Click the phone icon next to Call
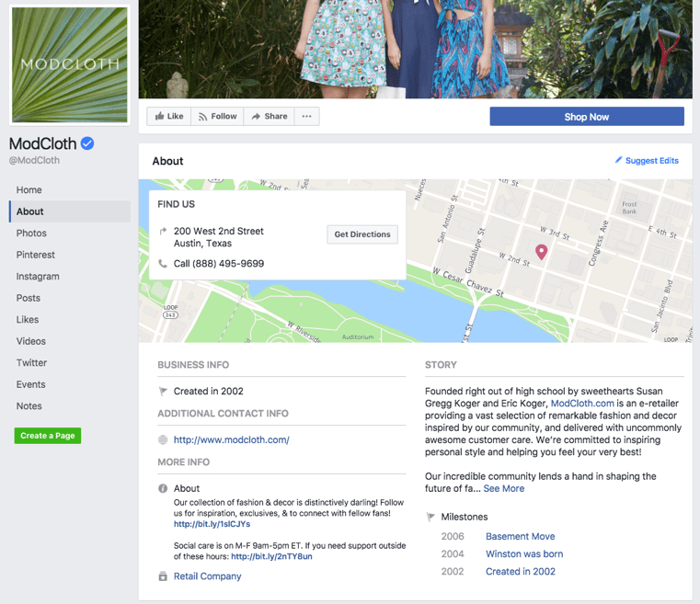 pos(163,264)
